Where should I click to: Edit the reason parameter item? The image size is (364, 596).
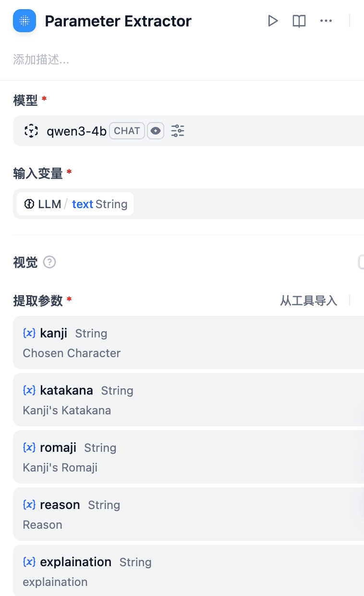[x=188, y=514]
